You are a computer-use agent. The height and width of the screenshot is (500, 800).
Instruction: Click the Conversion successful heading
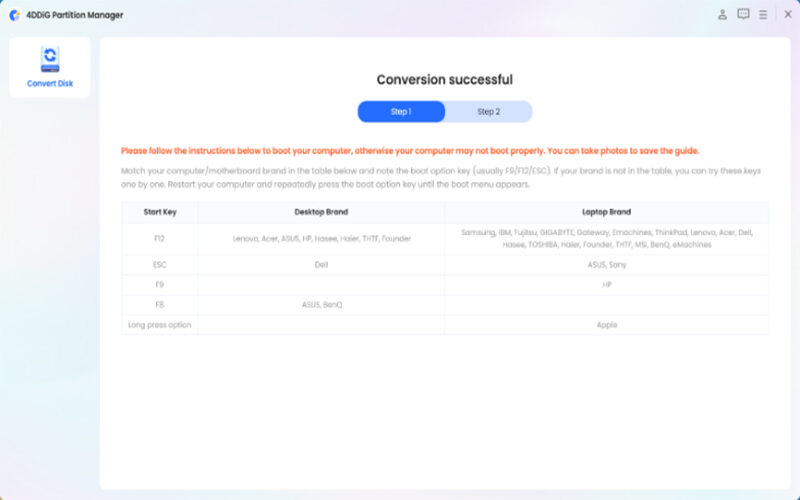point(445,80)
